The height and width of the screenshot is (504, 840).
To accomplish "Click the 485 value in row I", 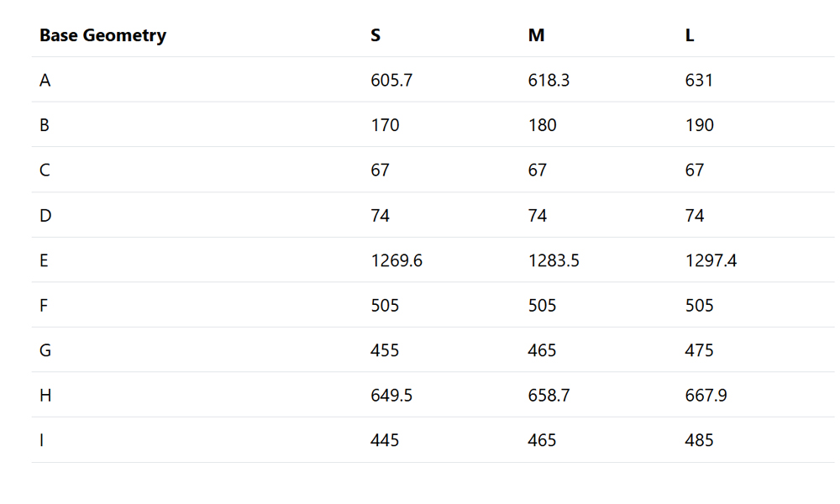I will coord(699,441).
